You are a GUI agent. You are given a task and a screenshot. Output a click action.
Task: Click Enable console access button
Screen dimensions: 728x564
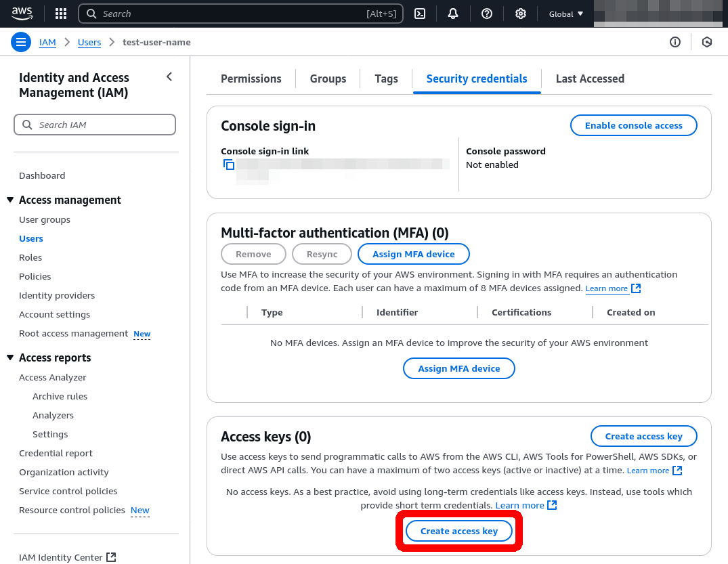(x=633, y=125)
